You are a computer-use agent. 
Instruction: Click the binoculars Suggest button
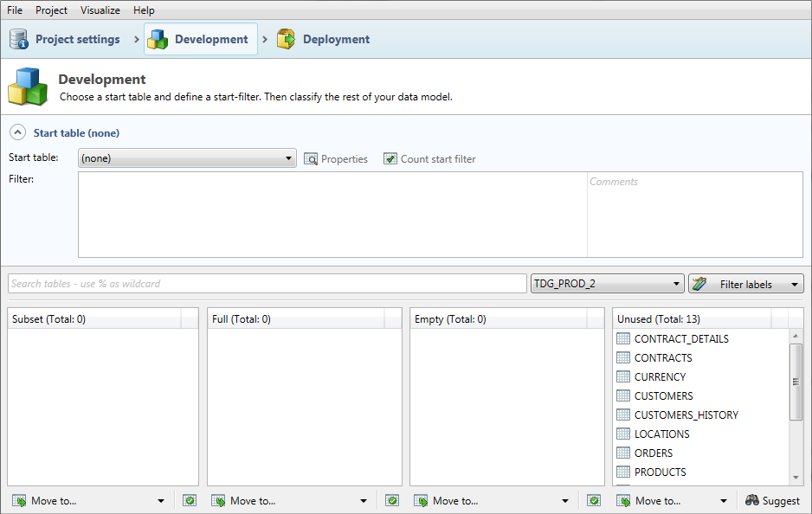pos(773,500)
